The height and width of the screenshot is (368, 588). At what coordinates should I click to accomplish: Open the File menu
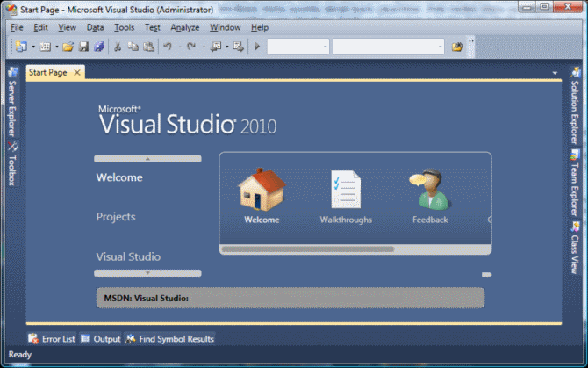click(17, 27)
